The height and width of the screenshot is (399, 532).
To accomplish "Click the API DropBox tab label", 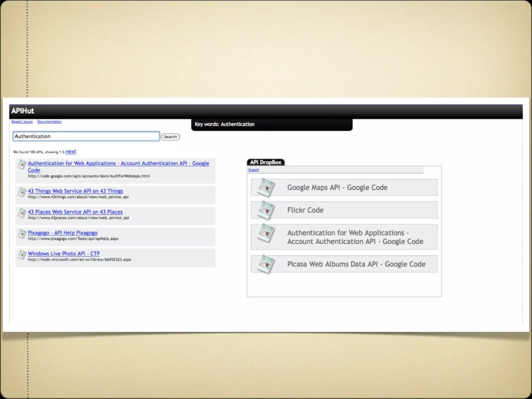I will pyautogui.click(x=266, y=162).
